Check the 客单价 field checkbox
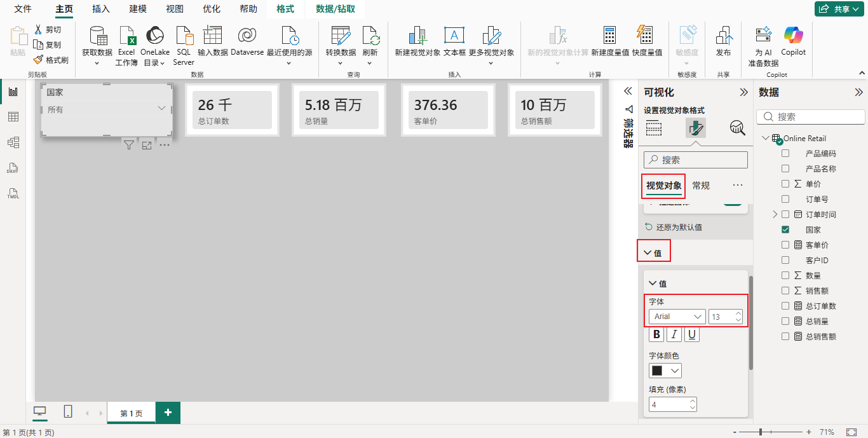Screen dimensions: 868x438 (x=785, y=245)
